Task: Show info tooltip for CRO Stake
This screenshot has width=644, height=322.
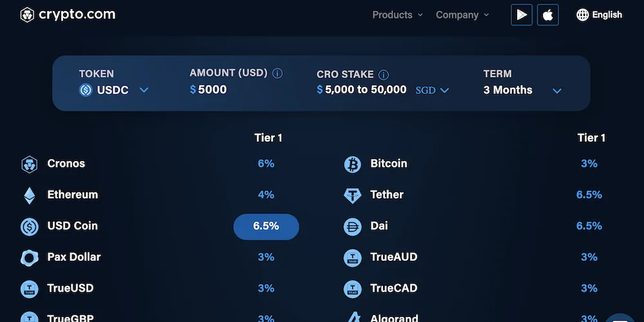Action: (384, 75)
